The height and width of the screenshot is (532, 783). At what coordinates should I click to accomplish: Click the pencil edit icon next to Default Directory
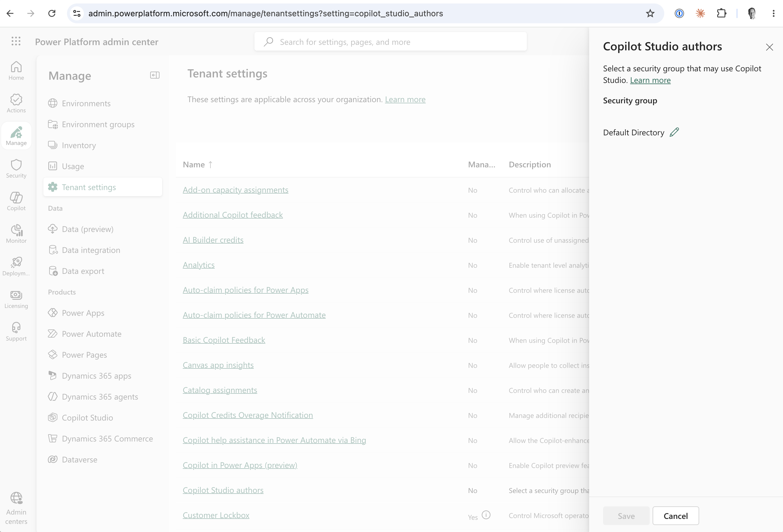coord(674,132)
